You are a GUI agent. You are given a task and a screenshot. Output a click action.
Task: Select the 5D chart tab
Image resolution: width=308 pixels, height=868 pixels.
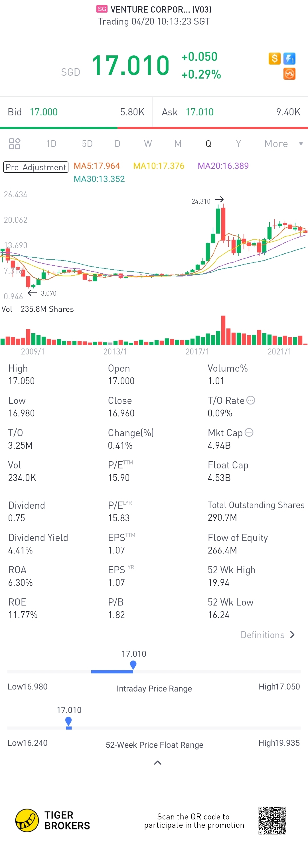tap(87, 144)
